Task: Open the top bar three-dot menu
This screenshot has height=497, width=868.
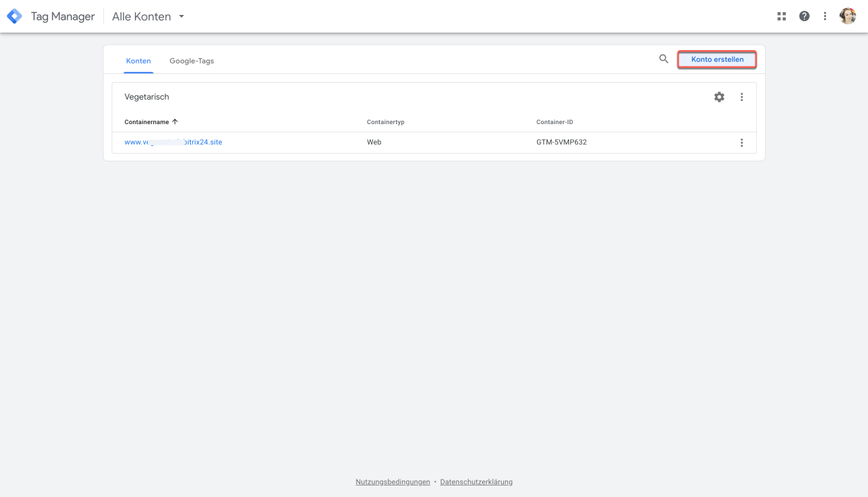Action: (825, 16)
